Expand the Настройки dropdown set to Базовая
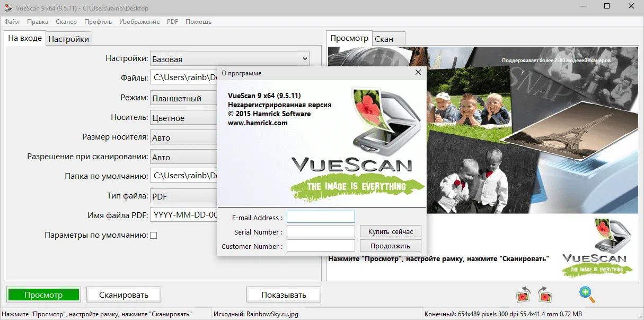The height and width of the screenshot is (320, 644). [x=230, y=59]
